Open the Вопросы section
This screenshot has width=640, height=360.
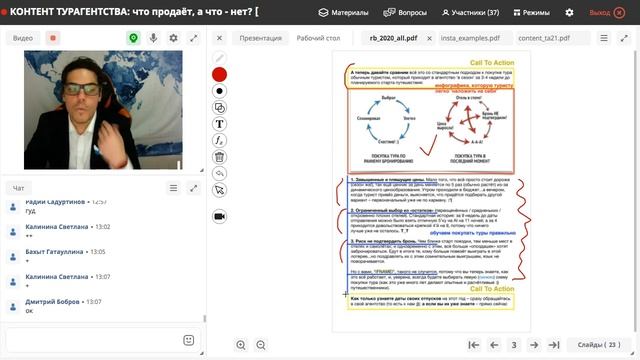(x=405, y=13)
